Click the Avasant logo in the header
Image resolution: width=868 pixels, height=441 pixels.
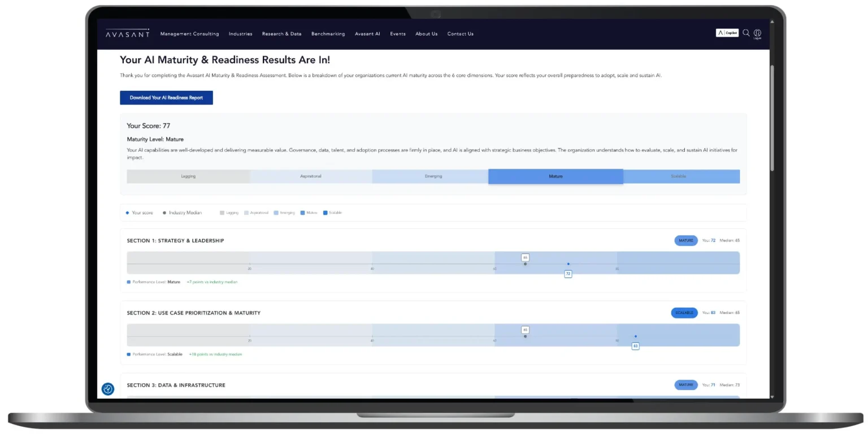128,33
